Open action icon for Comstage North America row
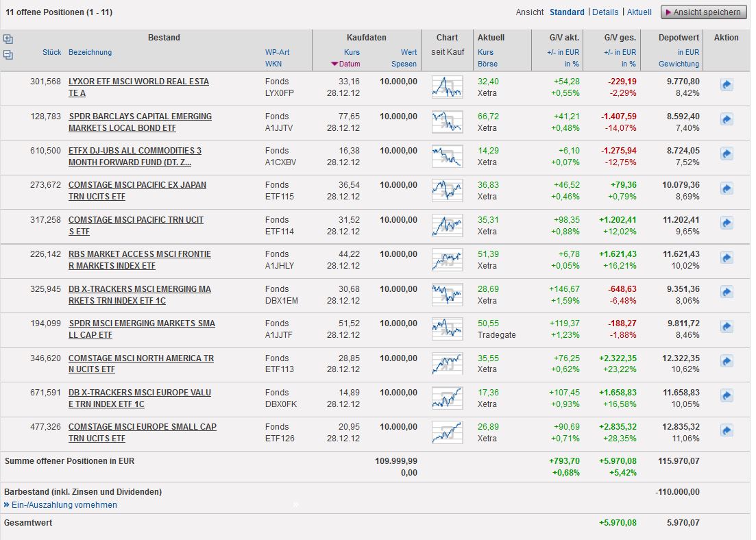The width and height of the screenshot is (756, 540). 727,361
